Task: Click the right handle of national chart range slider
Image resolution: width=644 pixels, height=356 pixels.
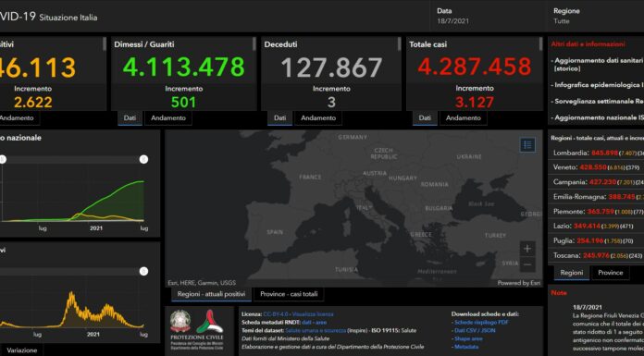Action: coord(143,159)
